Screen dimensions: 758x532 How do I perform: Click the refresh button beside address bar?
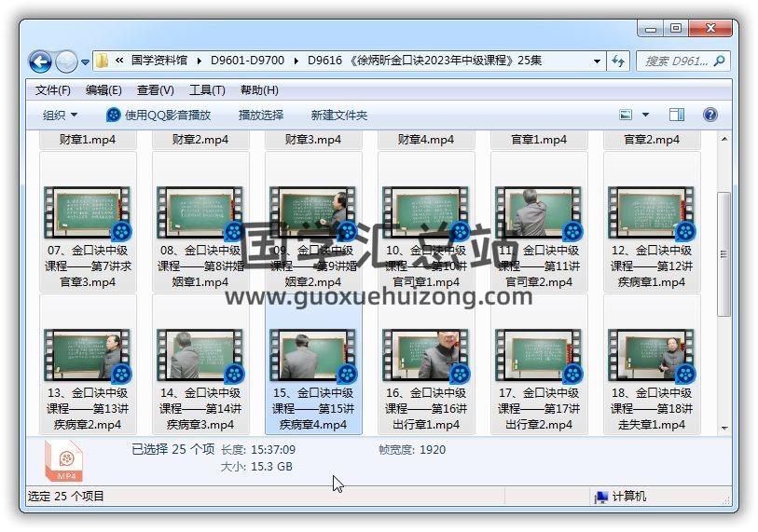coord(618,61)
